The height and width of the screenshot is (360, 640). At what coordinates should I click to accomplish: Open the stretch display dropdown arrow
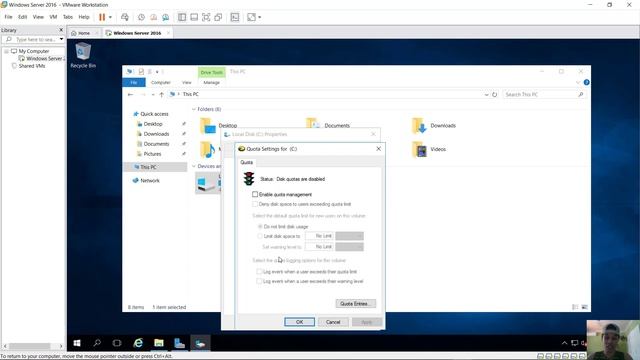click(x=260, y=17)
